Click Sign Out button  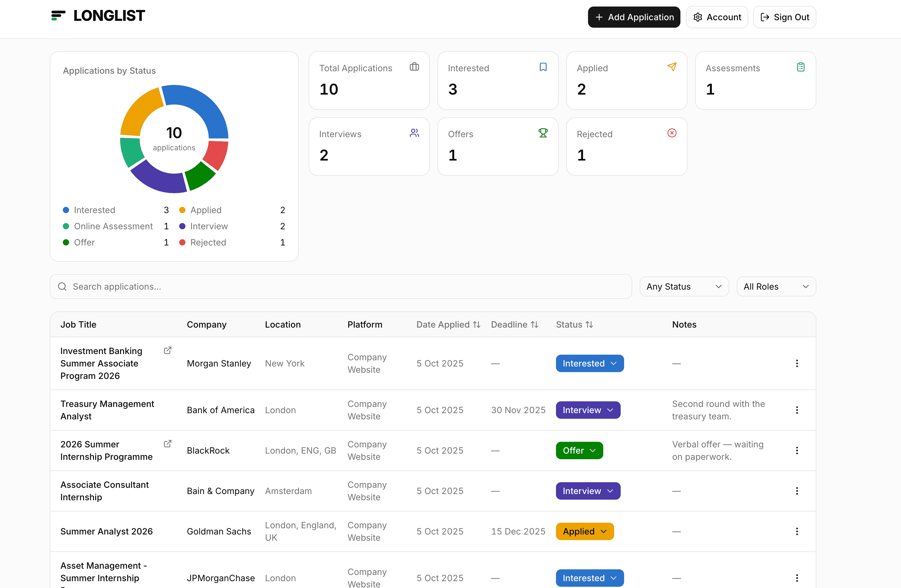pos(784,17)
